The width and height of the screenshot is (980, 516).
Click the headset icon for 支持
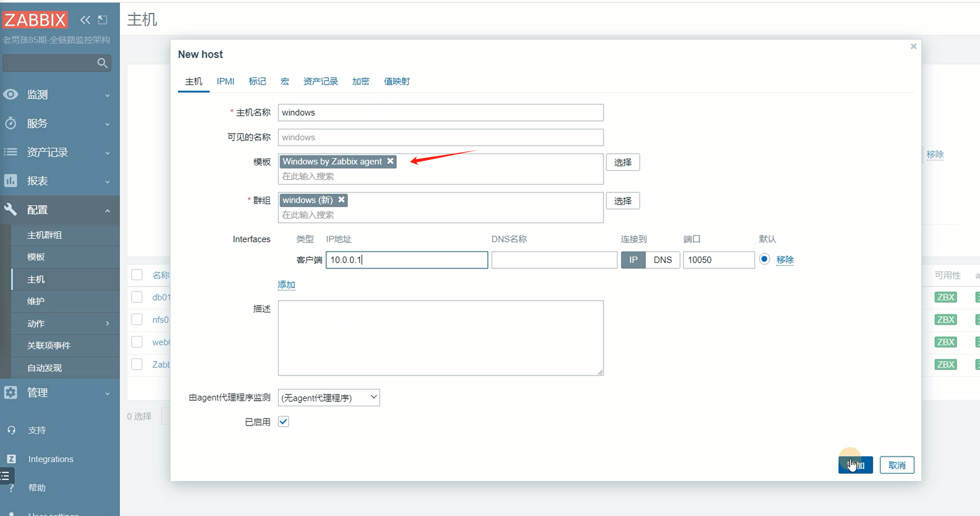point(12,430)
